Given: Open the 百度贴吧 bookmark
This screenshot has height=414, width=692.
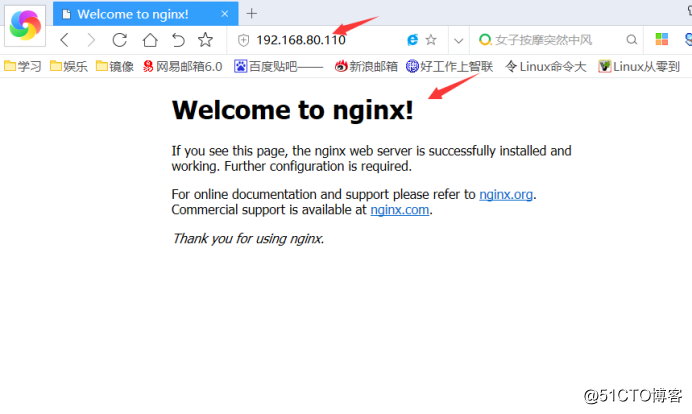Looking at the screenshot, I should (278, 67).
